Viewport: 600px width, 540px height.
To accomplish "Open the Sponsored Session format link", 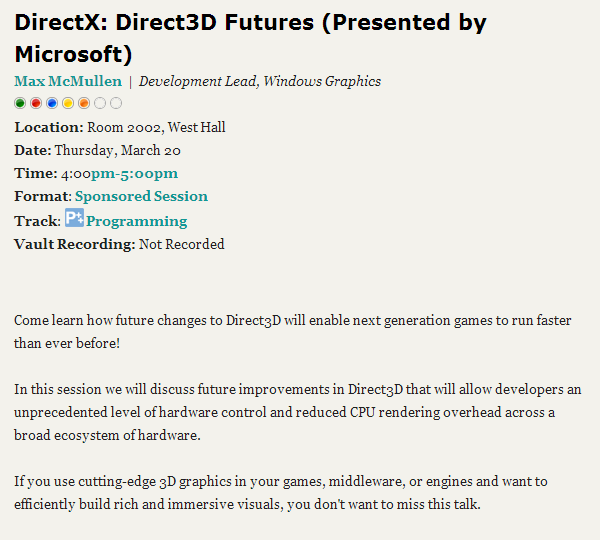I will point(141,196).
